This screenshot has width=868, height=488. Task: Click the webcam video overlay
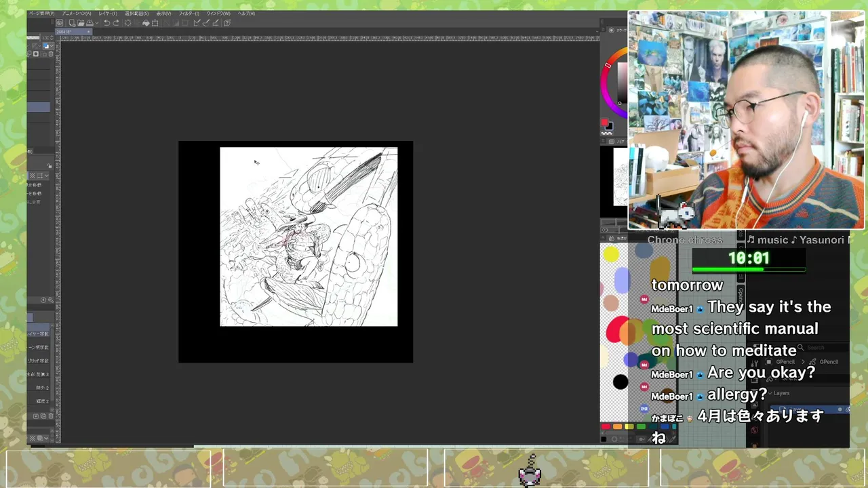[x=746, y=120]
